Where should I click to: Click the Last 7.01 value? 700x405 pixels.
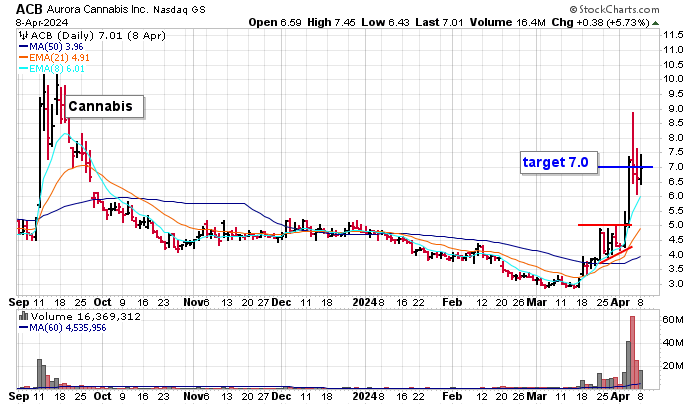(x=439, y=22)
